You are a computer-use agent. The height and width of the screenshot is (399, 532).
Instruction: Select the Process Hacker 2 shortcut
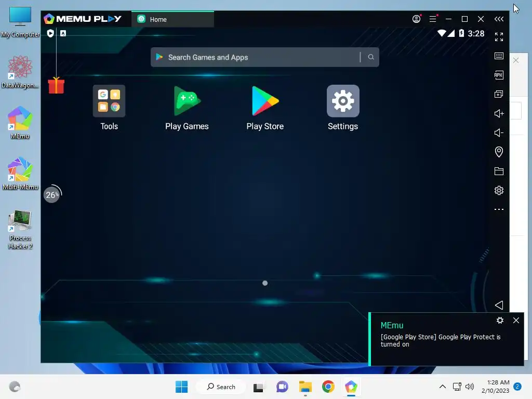tap(20, 229)
